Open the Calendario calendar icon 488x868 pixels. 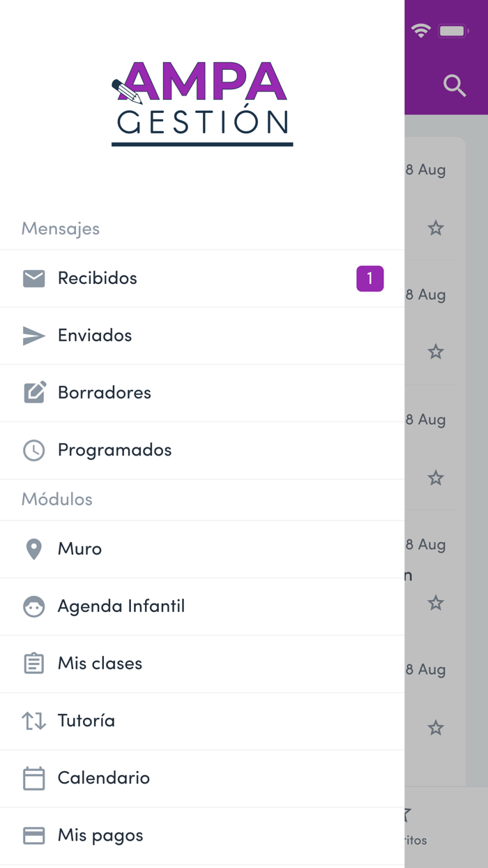point(33,778)
